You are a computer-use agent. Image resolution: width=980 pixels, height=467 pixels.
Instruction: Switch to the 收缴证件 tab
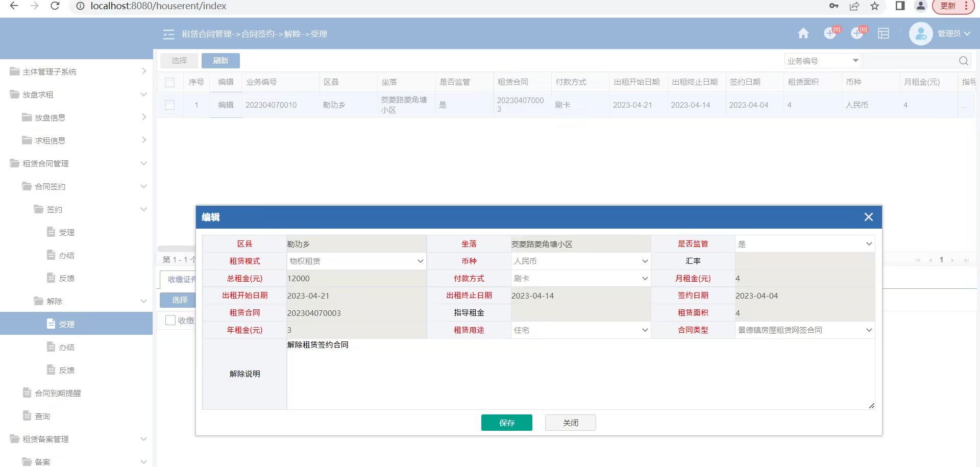tap(179, 279)
